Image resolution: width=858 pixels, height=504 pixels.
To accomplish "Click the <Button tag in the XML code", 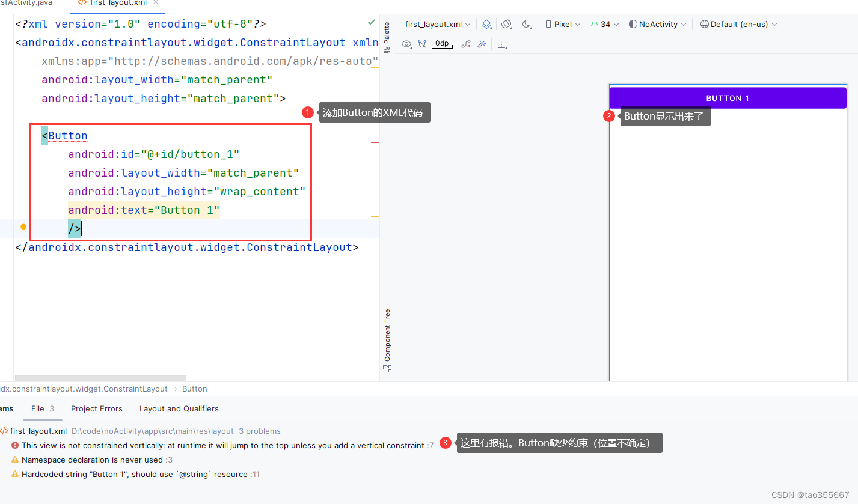I will click(x=64, y=136).
